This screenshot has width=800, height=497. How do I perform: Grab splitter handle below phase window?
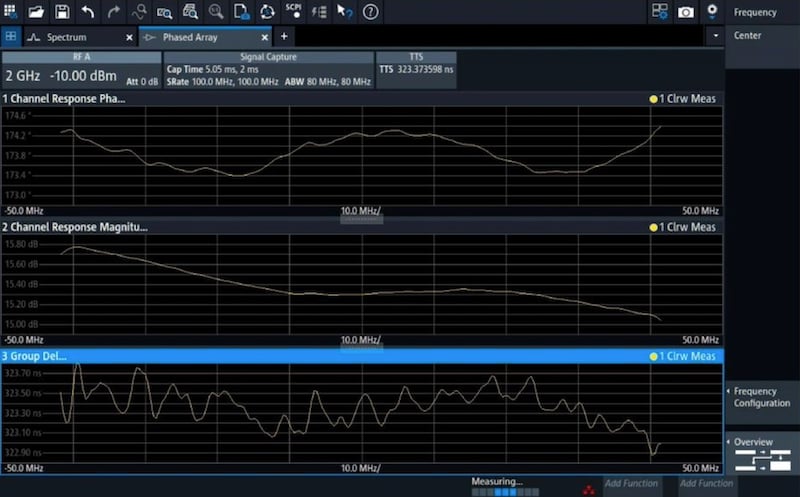tap(361, 219)
